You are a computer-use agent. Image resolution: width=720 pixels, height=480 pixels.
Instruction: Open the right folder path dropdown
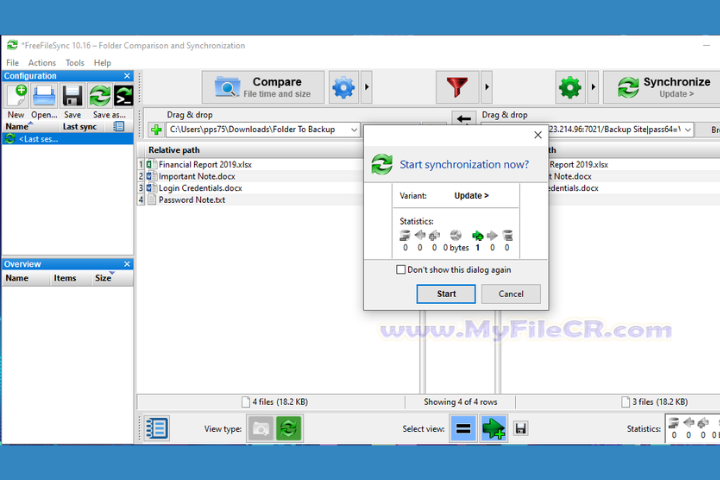tap(688, 130)
